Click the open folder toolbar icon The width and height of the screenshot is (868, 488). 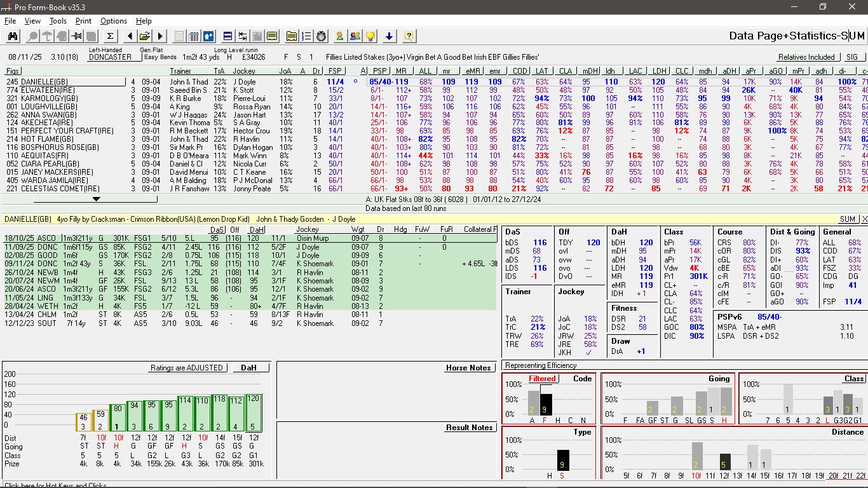pyautogui.click(x=145, y=36)
